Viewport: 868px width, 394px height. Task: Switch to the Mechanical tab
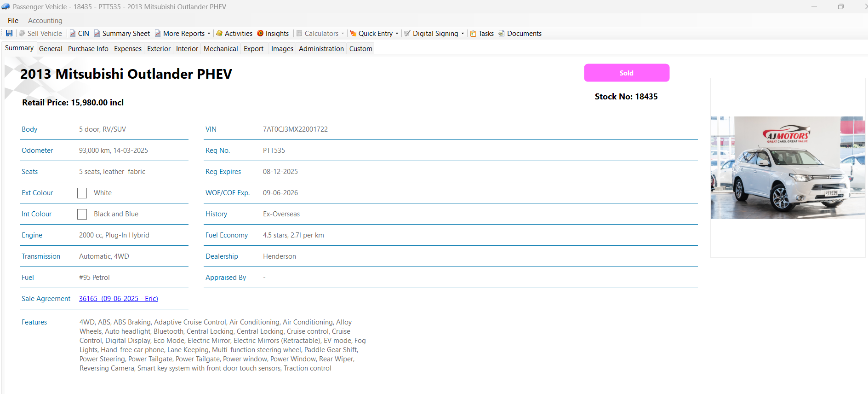(221, 48)
